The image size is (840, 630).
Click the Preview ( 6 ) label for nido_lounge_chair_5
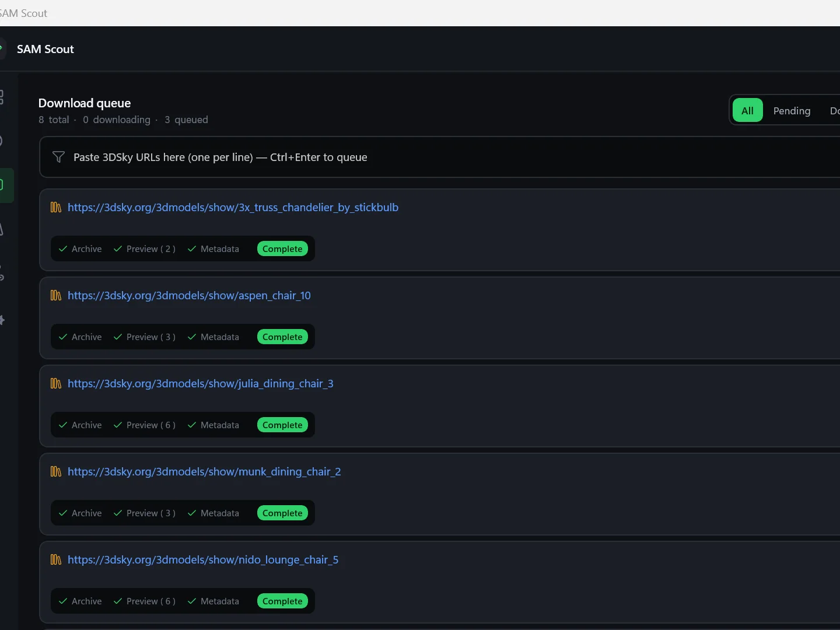[x=151, y=601]
